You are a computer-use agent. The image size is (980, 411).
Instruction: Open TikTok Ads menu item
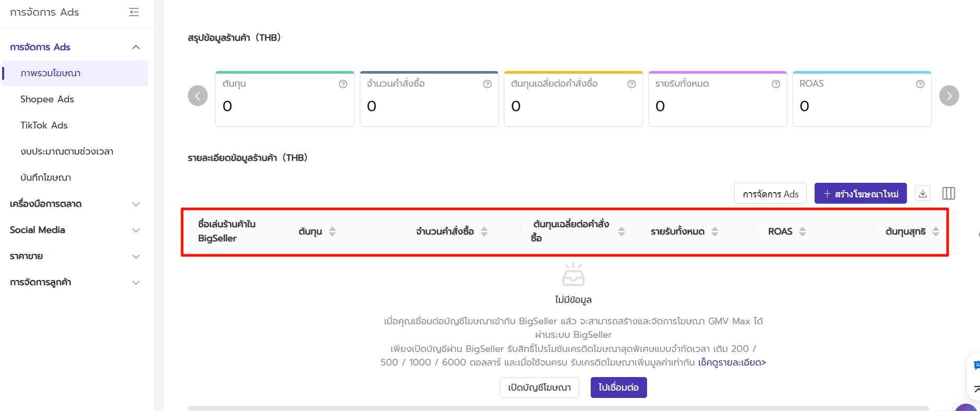(44, 125)
